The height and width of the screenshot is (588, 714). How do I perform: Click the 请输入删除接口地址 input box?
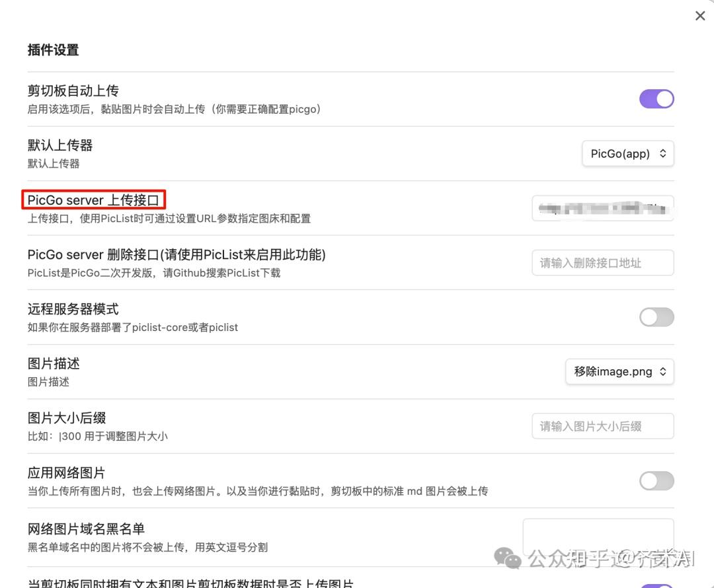(602, 262)
